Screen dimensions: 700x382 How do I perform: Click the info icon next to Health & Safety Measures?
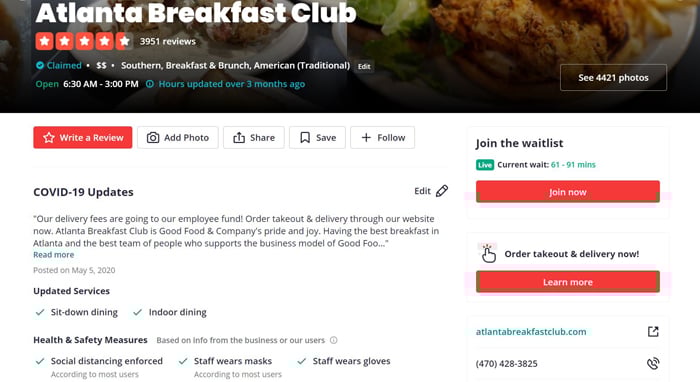click(x=333, y=340)
